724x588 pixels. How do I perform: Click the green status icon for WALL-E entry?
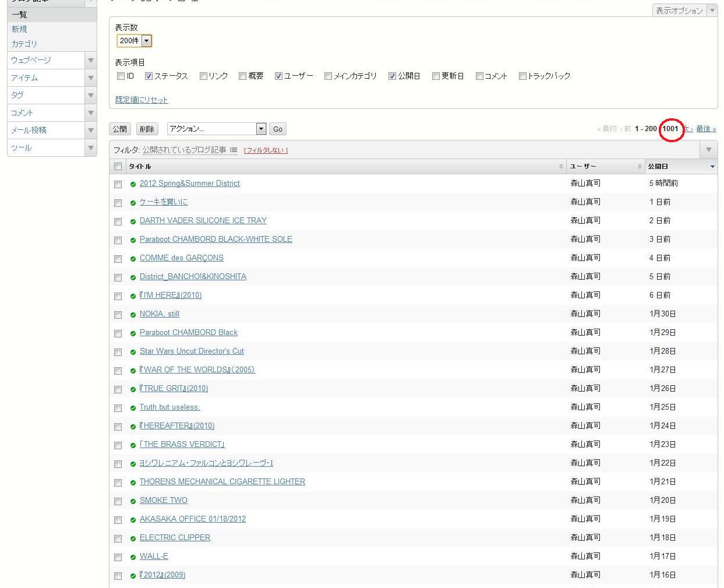133,557
